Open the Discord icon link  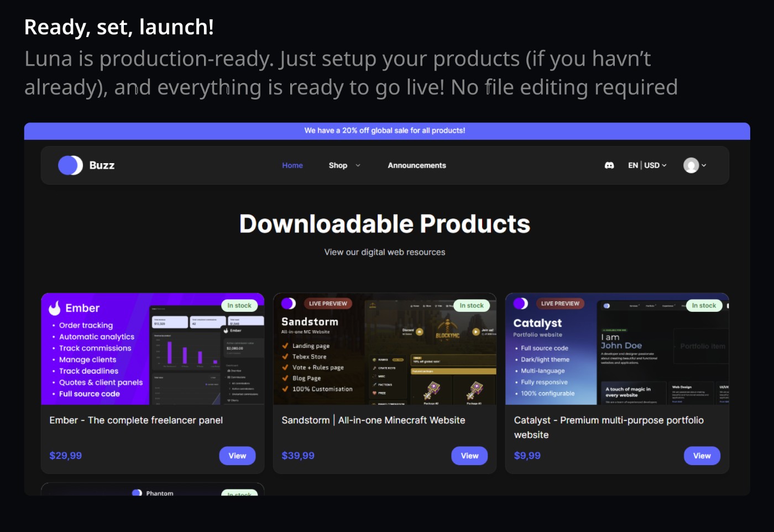(x=609, y=165)
